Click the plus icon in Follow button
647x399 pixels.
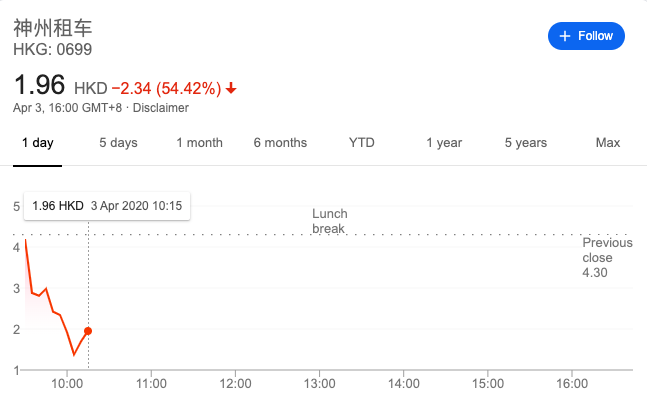point(564,36)
